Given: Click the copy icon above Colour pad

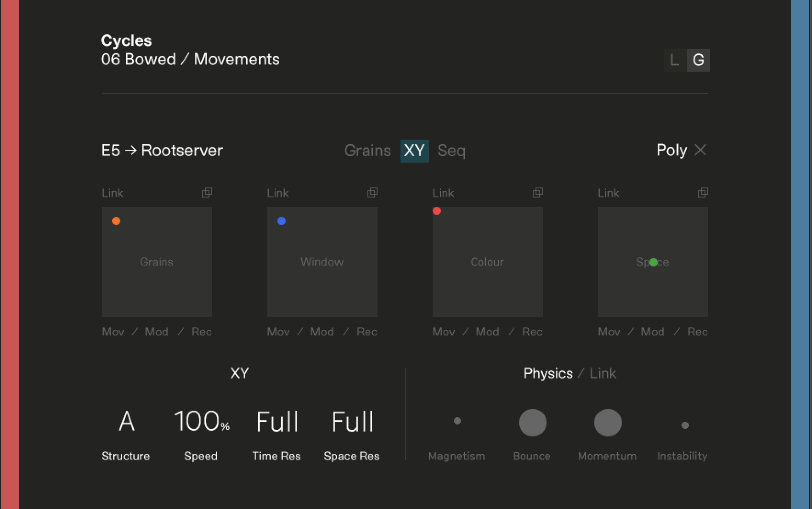Looking at the screenshot, I should coord(538,192).
